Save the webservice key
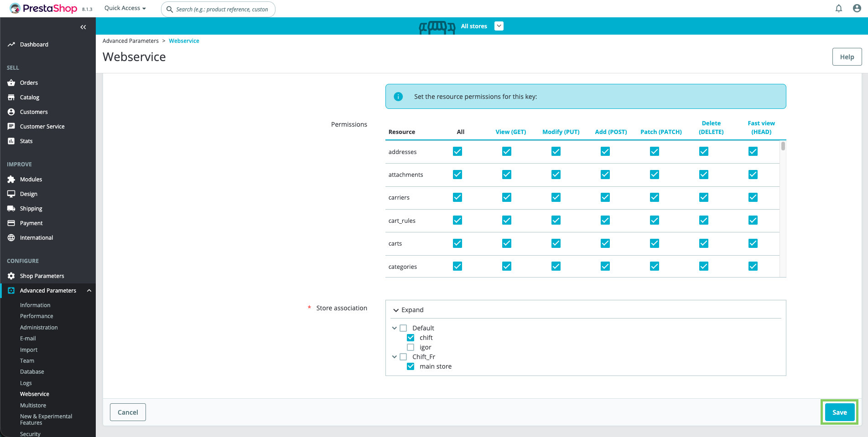Image resolution: width=868 pixels, height=437 pixels. pyautogui.click(x=839, y=412)
